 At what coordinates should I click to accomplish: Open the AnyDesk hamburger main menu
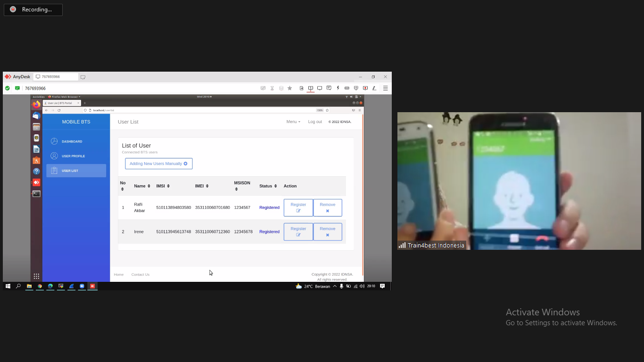pyautogui.click(x=385, y=88)
